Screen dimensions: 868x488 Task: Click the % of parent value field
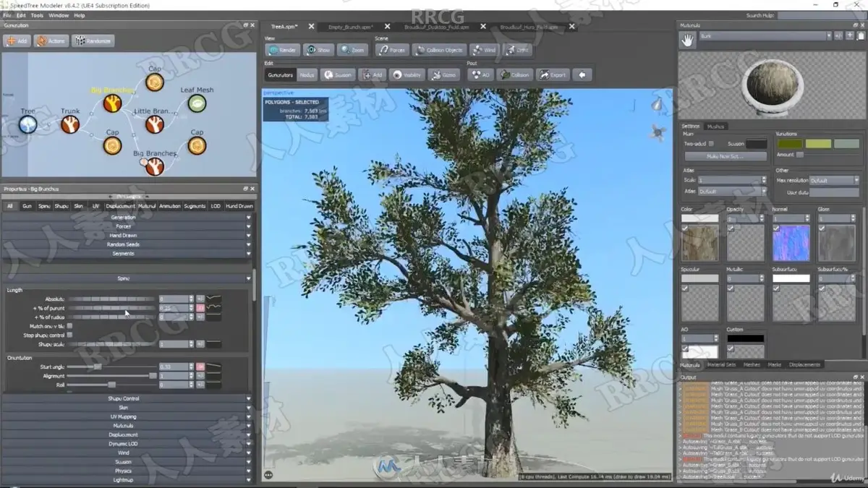pos(174,308)
